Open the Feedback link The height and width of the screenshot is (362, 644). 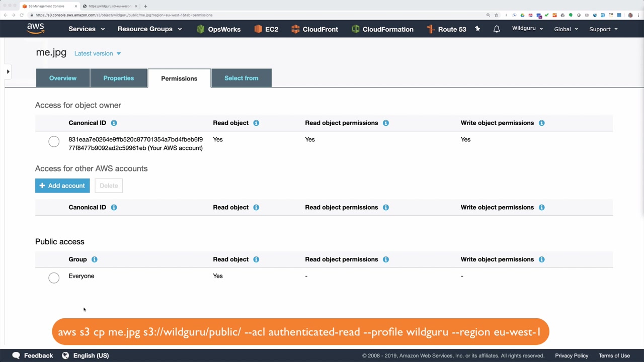pyautogui.click(x=33, y=355)
